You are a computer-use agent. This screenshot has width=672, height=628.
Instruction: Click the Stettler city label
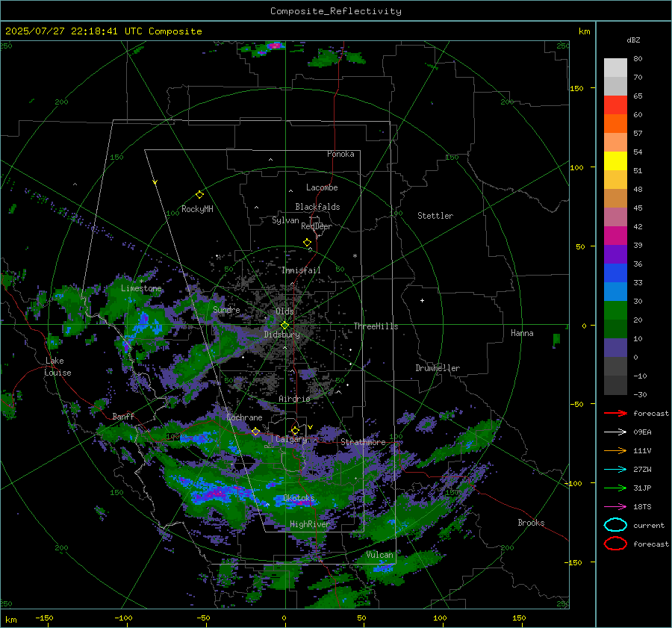(435, 216)
